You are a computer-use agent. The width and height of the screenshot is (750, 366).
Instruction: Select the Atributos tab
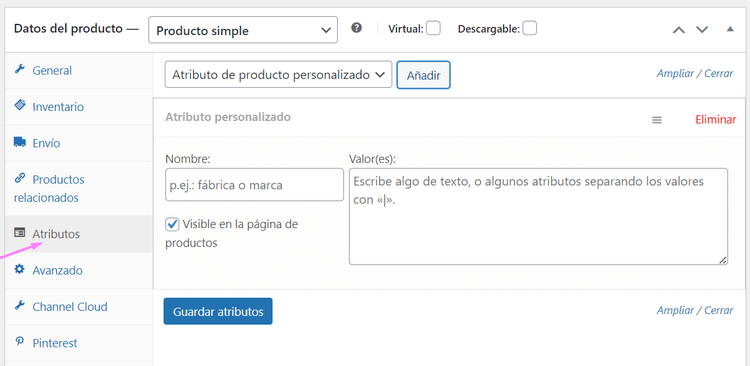point(79,234)
